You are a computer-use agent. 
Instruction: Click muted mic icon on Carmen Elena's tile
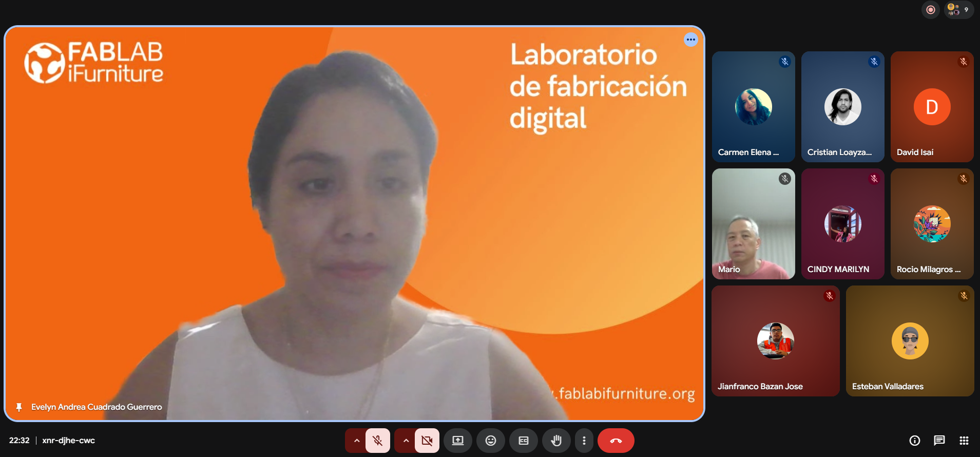(785, 62)
